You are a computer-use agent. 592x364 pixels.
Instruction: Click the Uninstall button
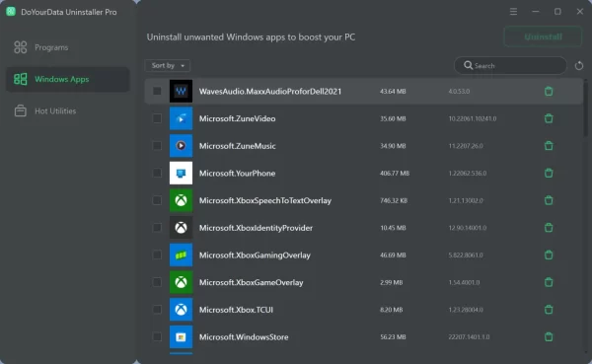click(x=543, y=36)
